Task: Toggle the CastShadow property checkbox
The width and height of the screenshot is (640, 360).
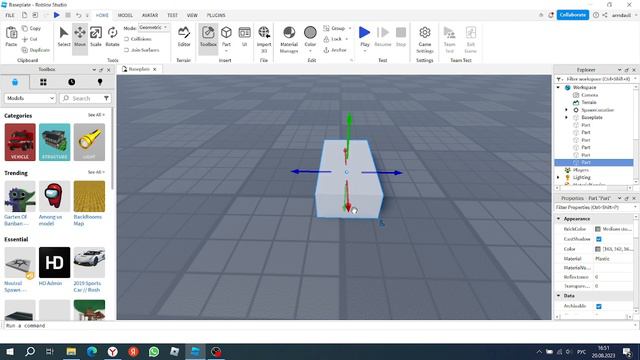Action: coord(599,239)
